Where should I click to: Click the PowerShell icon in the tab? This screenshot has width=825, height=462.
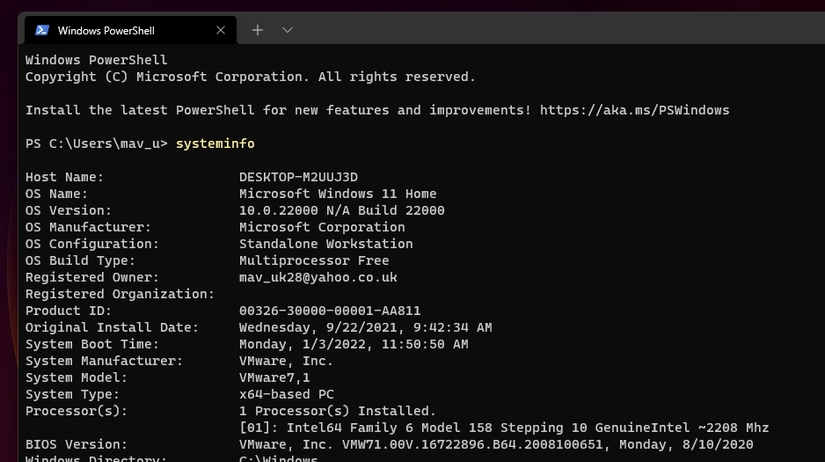coord(43,30)
